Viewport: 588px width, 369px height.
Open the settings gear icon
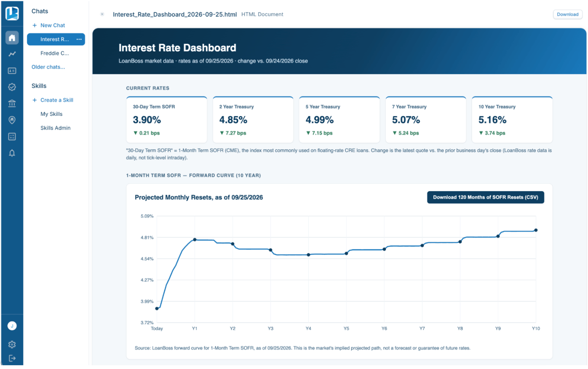(12, 344)
